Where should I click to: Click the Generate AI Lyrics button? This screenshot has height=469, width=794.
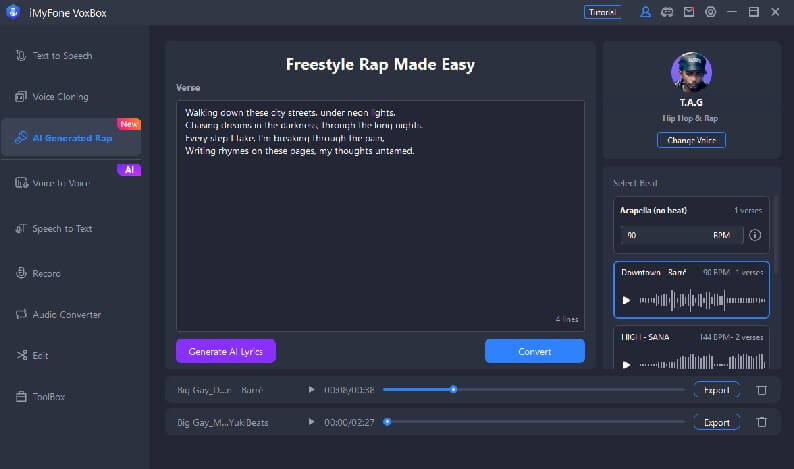(226, 351)
